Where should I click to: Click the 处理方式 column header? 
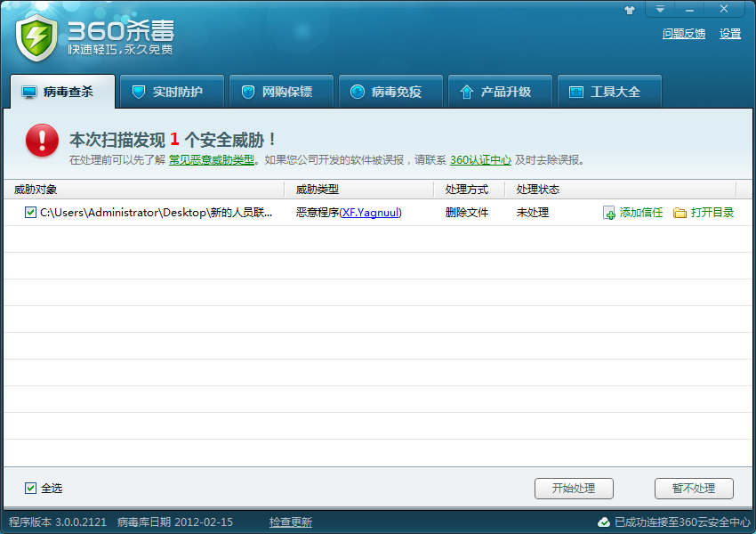pyautogui.click(x=469, y=190)
